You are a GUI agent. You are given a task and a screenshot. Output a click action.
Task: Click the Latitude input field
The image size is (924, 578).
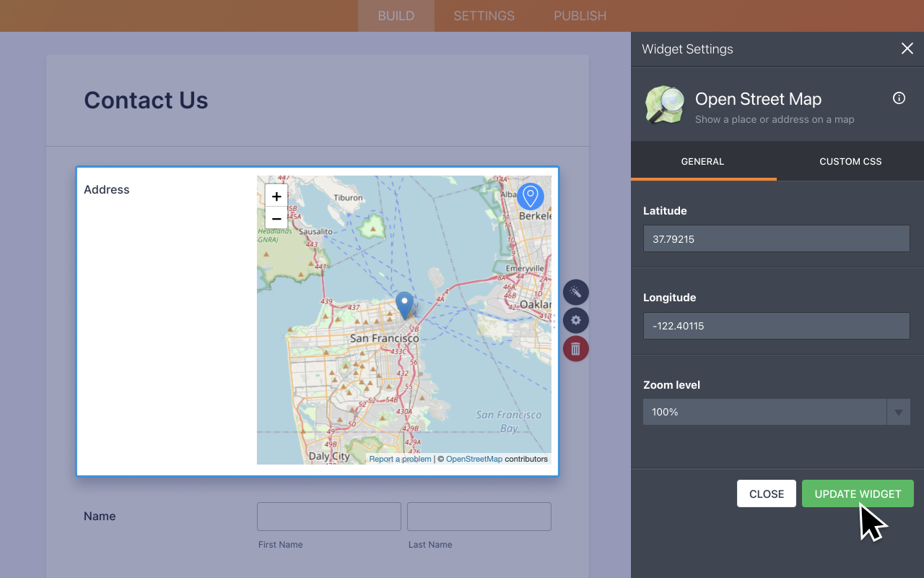pyautogui.click(x=776, y=238)
